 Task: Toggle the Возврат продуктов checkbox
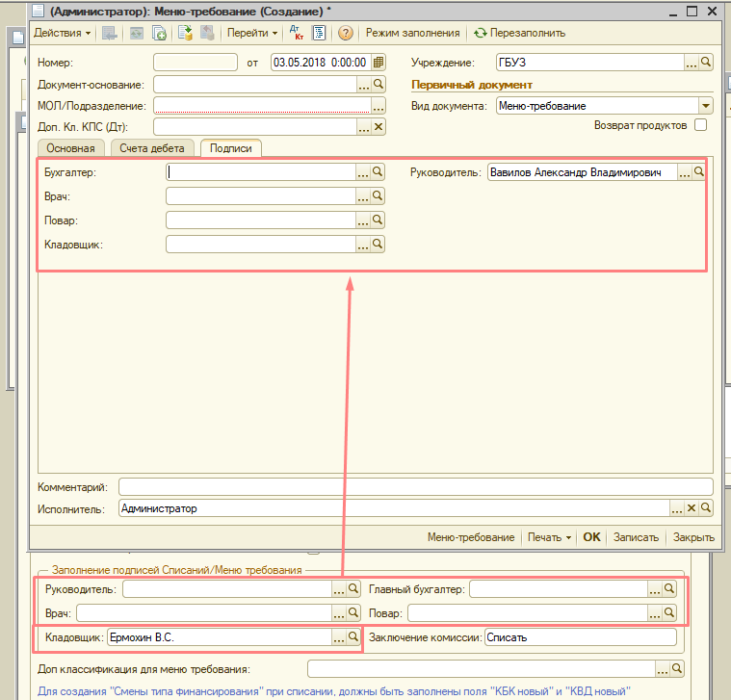[x=700, y=125]
